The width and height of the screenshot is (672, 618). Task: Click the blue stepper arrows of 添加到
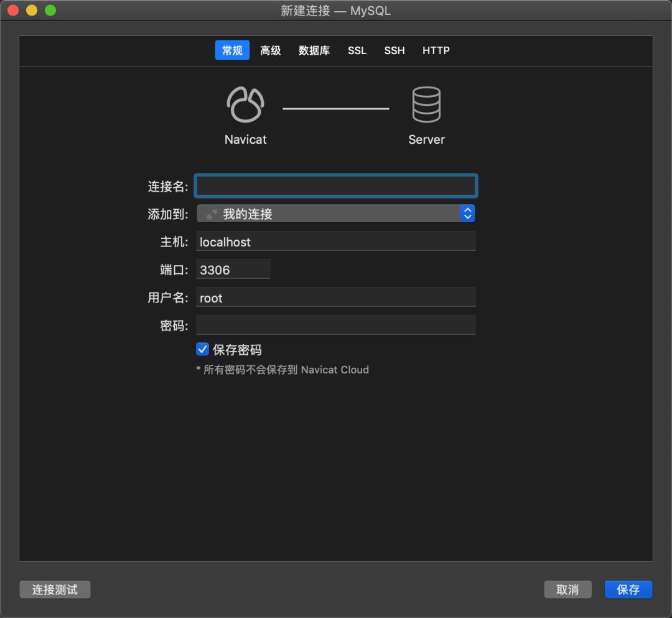click(467, 213)
